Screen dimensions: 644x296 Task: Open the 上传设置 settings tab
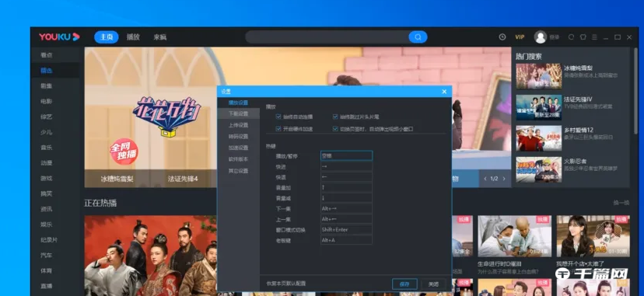[x=238, y=125]
